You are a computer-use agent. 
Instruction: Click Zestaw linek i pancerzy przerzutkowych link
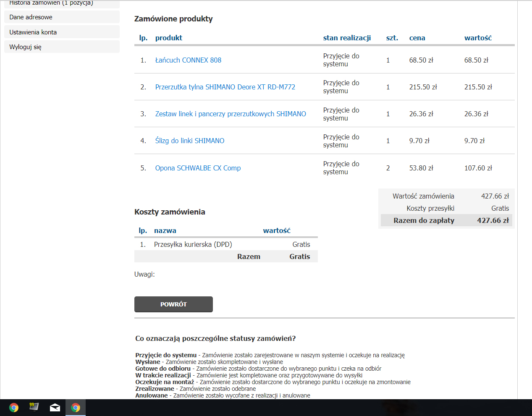tap(231, 114)
